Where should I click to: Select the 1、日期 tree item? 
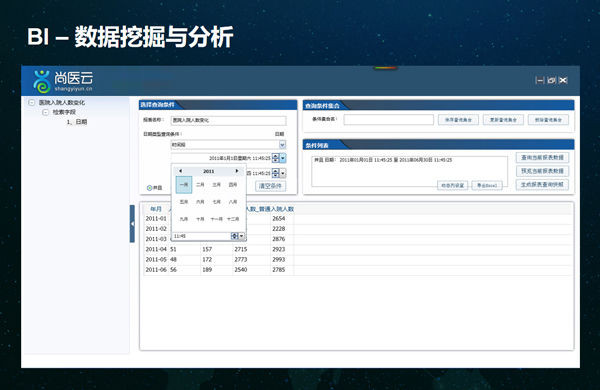pos(77,122)
